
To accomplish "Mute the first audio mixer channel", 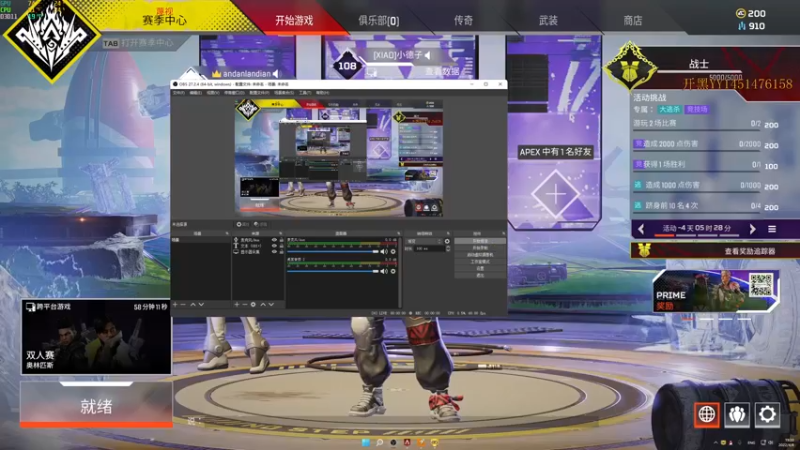I will 384,252.
